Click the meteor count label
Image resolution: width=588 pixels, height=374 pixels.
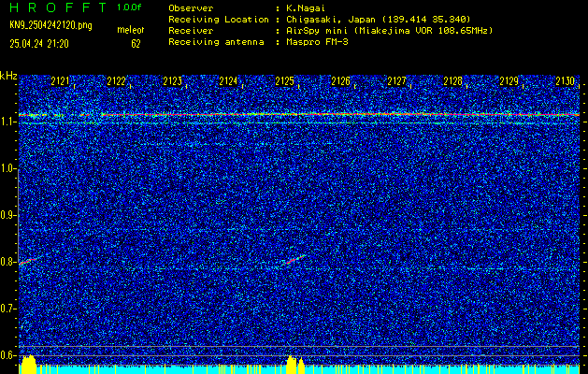tap(131, 30)
